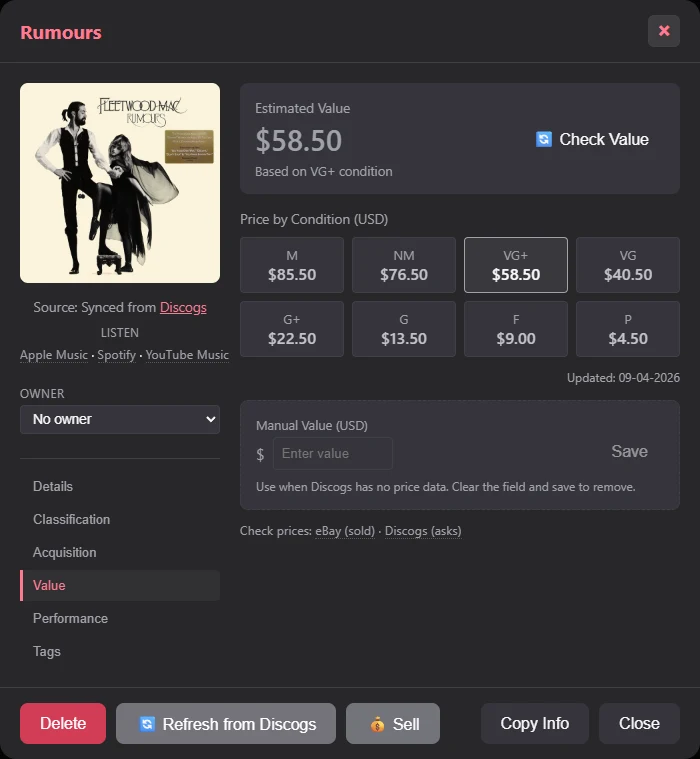
Task: Choose the NM $76.50 condition
Action: coord(404,265)
